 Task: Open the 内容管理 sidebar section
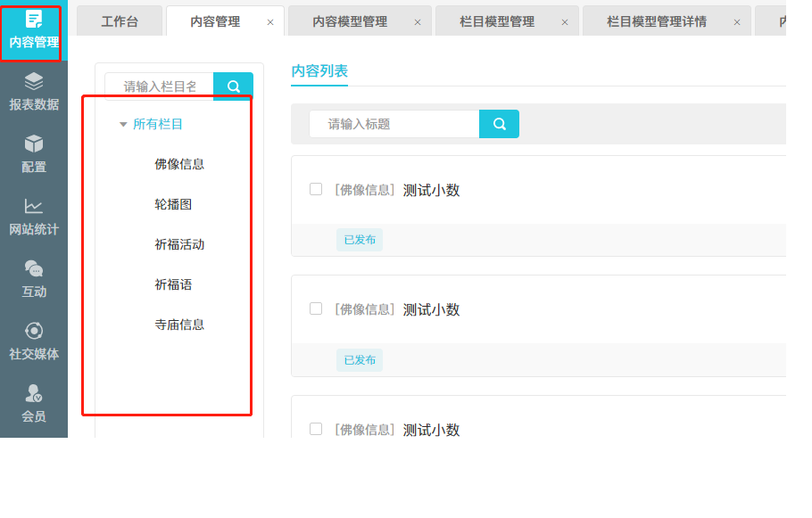tap(33, 31)
